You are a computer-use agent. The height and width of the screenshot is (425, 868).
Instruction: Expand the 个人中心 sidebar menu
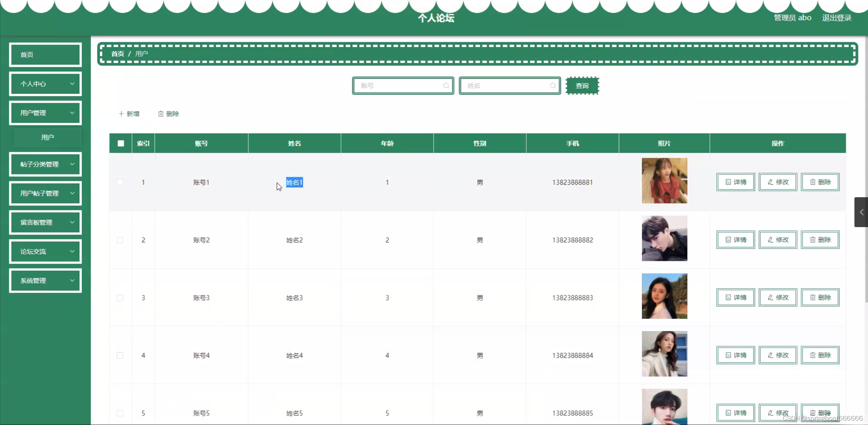pos(45,84)
